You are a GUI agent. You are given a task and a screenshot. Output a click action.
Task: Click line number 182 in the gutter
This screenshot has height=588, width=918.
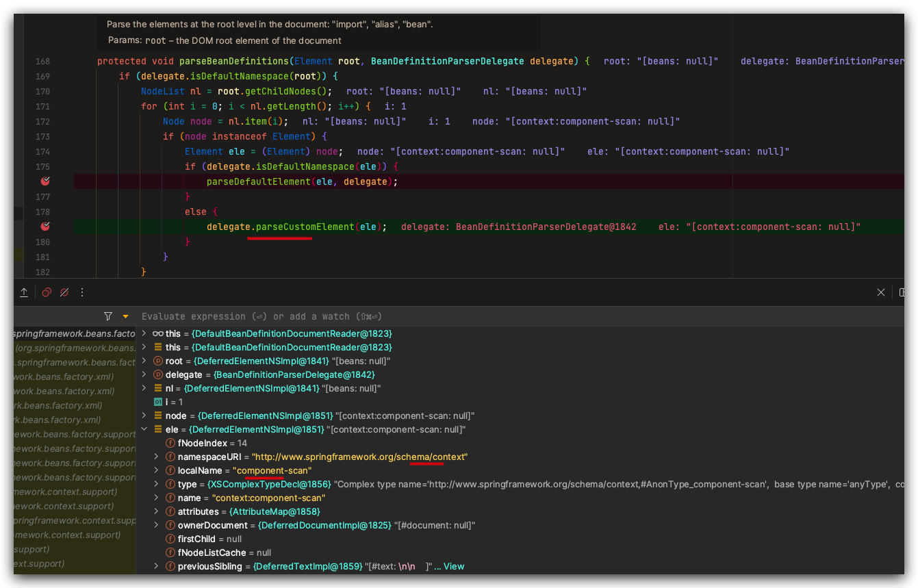[x=42, y=272]
